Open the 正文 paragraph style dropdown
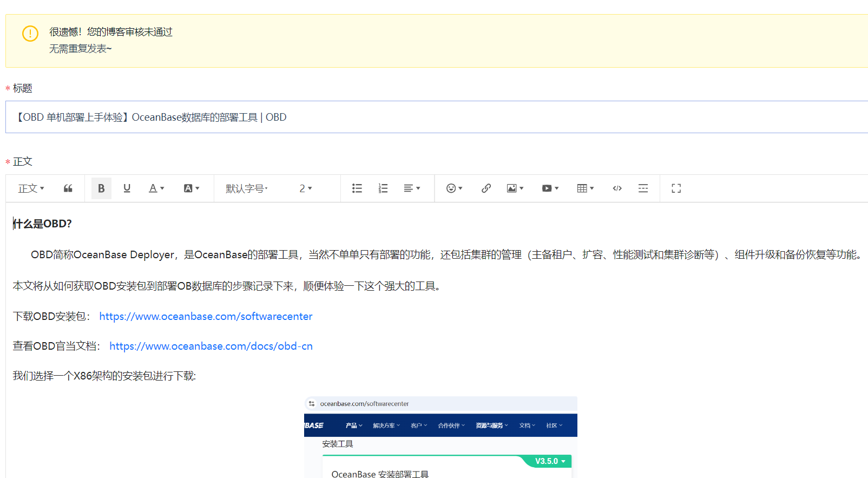This screenshot has height=478, width=868. pyautogui.click(x=31, y=188)
